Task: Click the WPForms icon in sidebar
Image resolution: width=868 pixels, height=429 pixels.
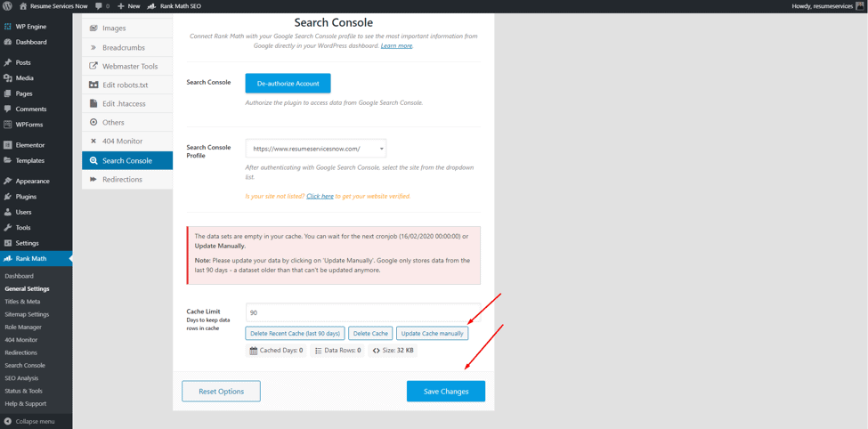Action: [8, 125]
